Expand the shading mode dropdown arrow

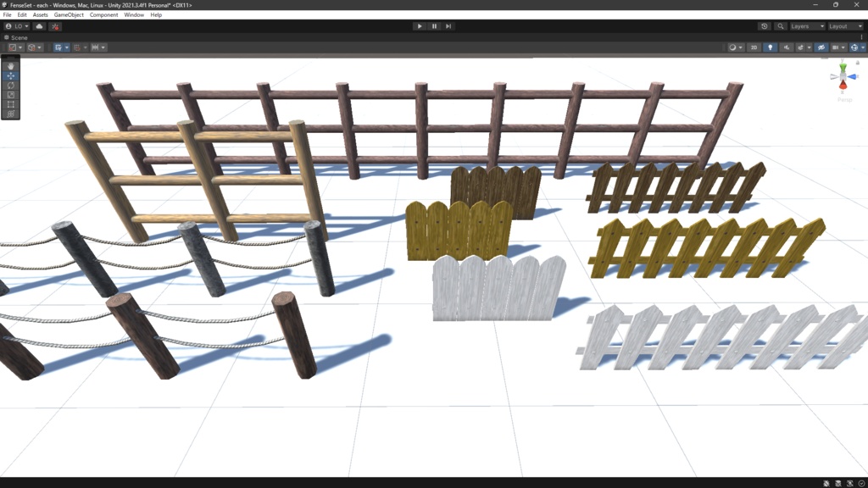pos(741,47)
